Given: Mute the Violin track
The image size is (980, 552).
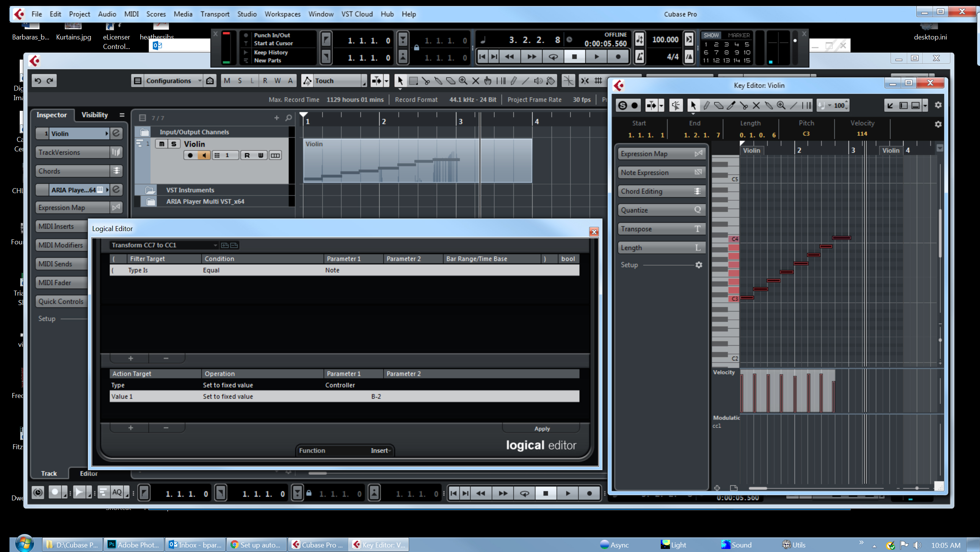Looking at the screenshot, I should 161,144.
